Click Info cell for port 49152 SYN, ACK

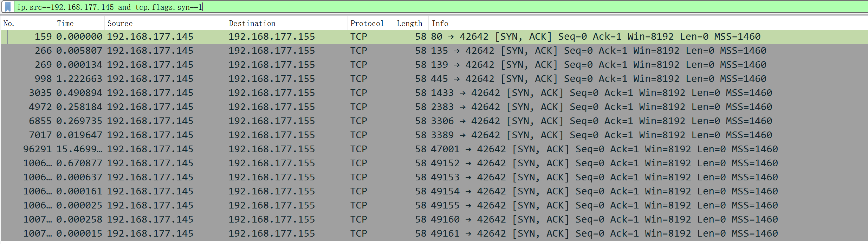click(604, 163)
